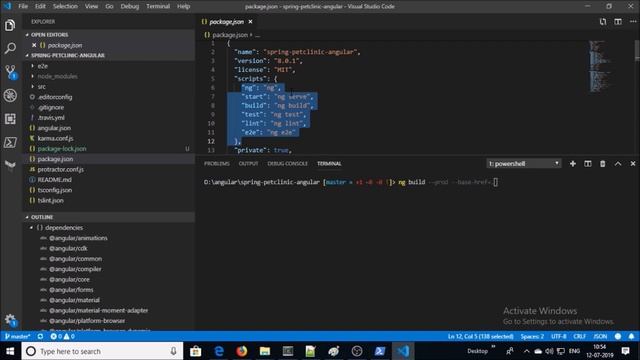
Task: Kill terminal with trash icon
Action: [602, 164]
